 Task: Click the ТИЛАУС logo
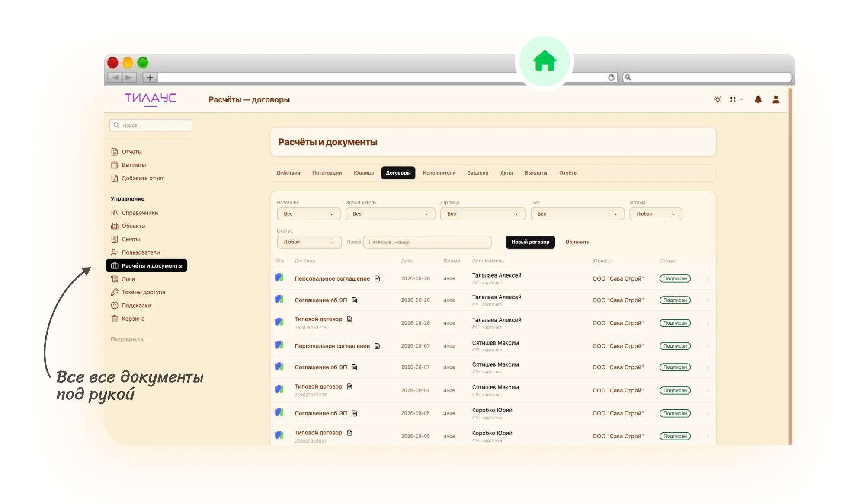tap(151, 99)
